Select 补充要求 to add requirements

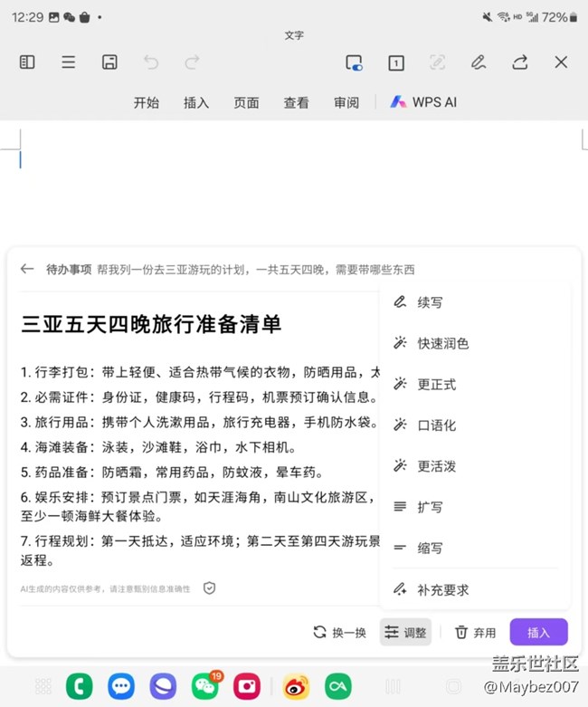[x=475, y=589]
